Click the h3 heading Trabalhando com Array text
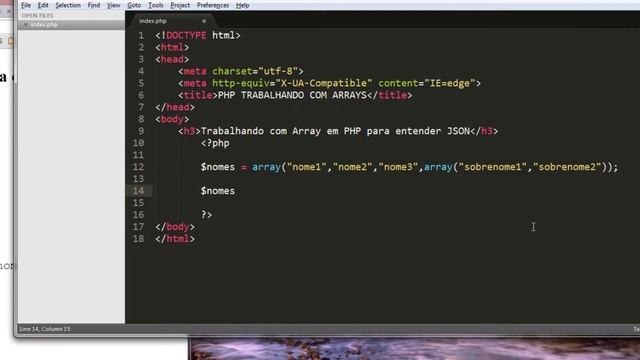The image size is (640, 360). 335,131
